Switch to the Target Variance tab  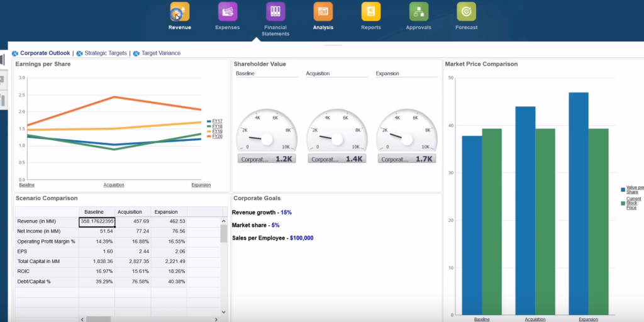160,53
